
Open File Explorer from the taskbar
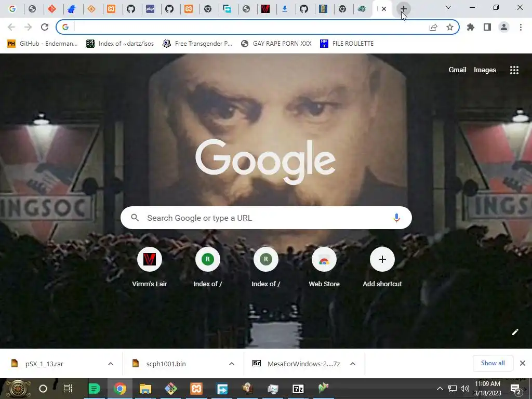(145, 389)
